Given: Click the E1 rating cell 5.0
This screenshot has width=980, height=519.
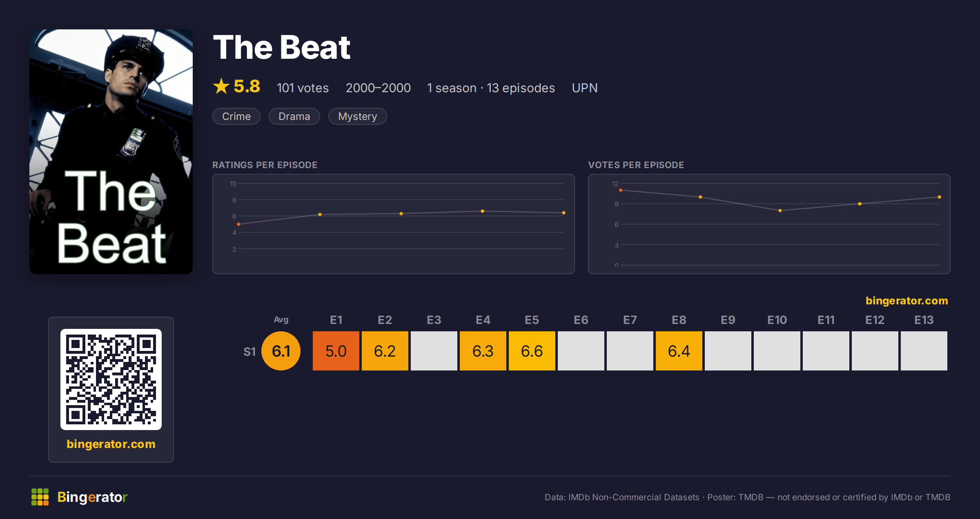Looking at the screenshot, I should pos(336,351).
